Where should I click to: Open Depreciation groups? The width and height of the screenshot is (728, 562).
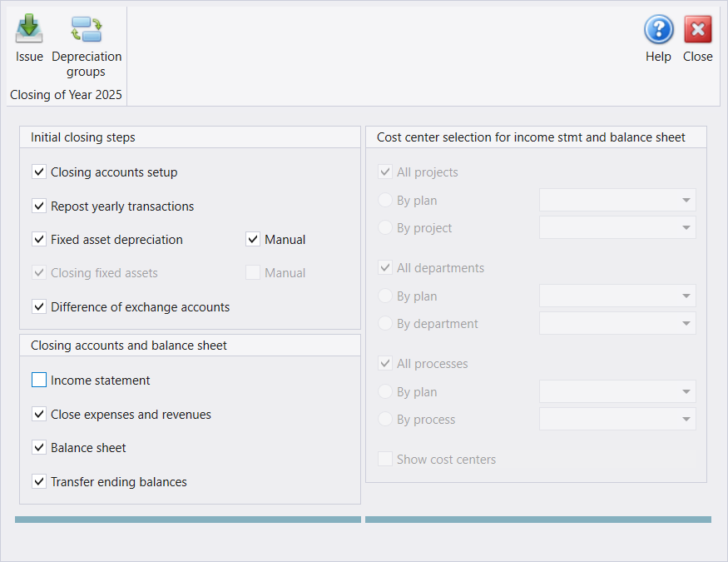[87, 46]
